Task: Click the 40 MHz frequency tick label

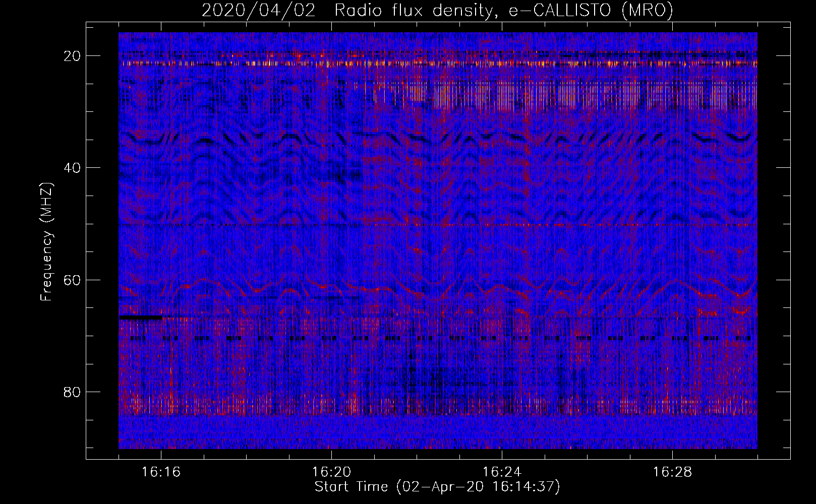Action: [x=73, y=167]
